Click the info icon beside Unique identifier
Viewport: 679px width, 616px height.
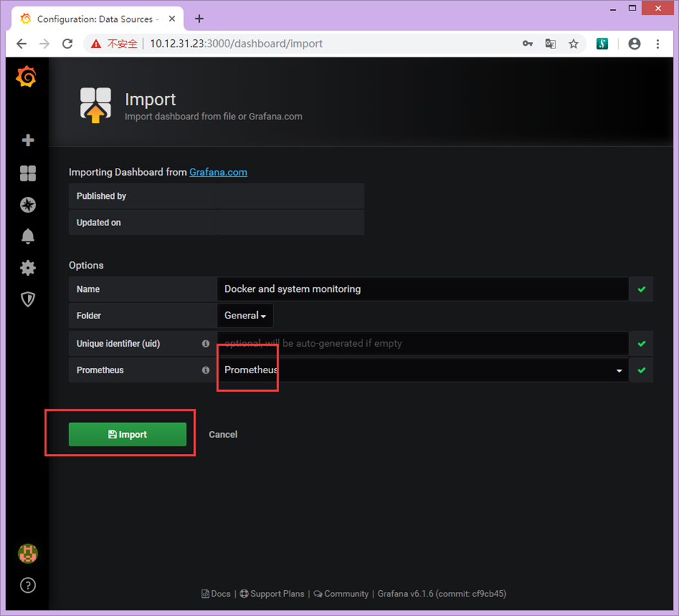click(205, 344)
